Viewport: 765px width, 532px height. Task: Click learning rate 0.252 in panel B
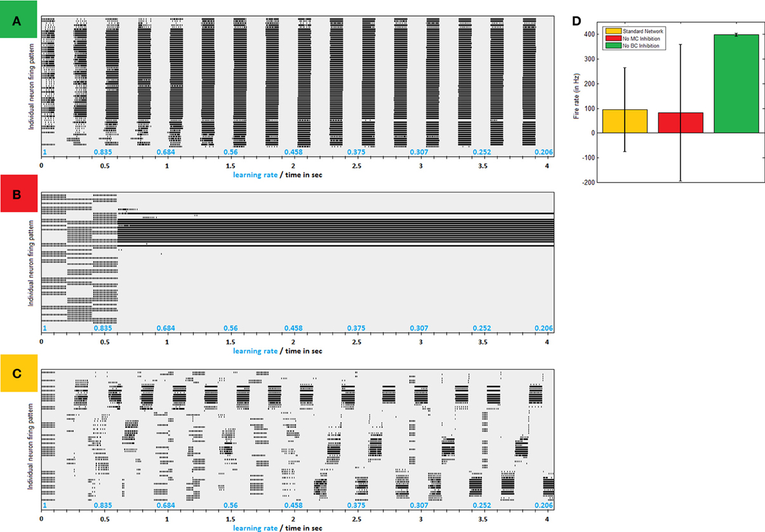[482, 328]
